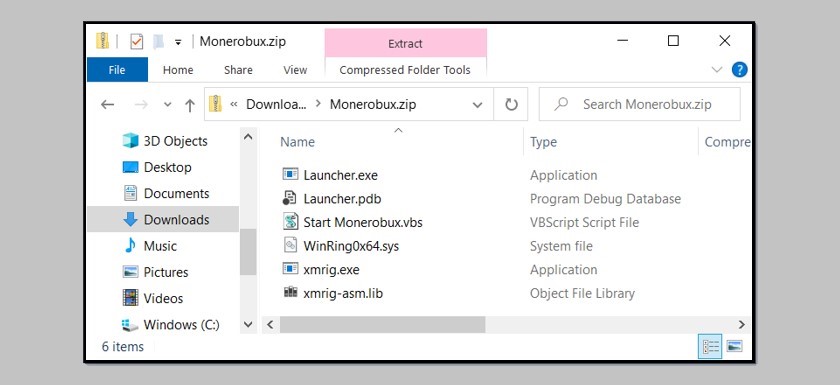840x385 pixels.
Task: Click the Windows (C:) drive icon
Action: click(130, 324)
